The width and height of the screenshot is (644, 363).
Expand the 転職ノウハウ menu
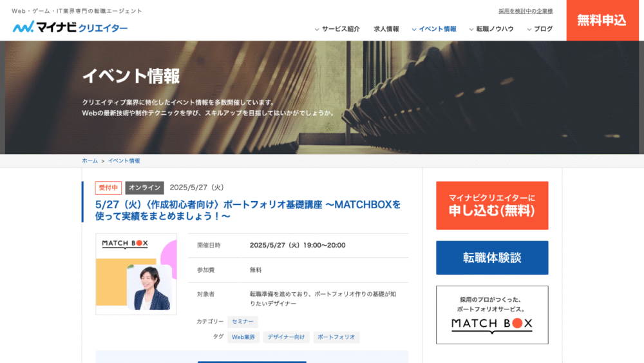coord(491,29)
